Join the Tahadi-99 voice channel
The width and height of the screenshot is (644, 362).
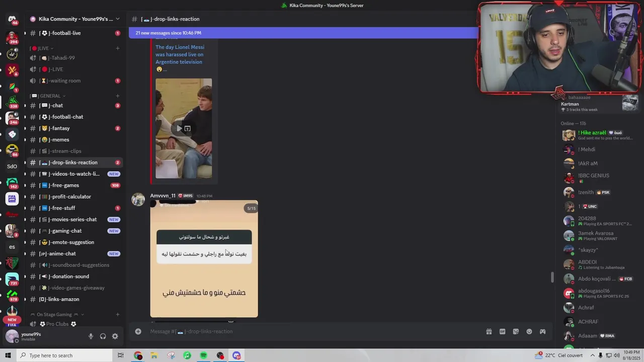[74, 58]
